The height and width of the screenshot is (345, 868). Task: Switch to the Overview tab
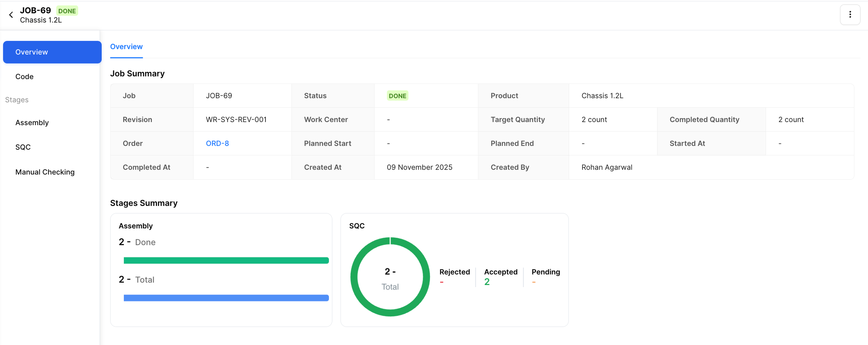click(126, 47)
